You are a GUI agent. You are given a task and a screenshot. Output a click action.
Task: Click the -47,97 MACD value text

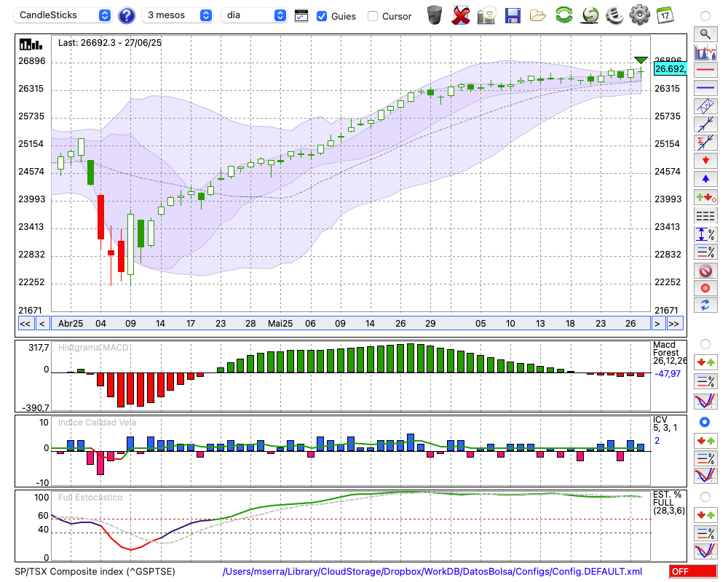point(668,374)
